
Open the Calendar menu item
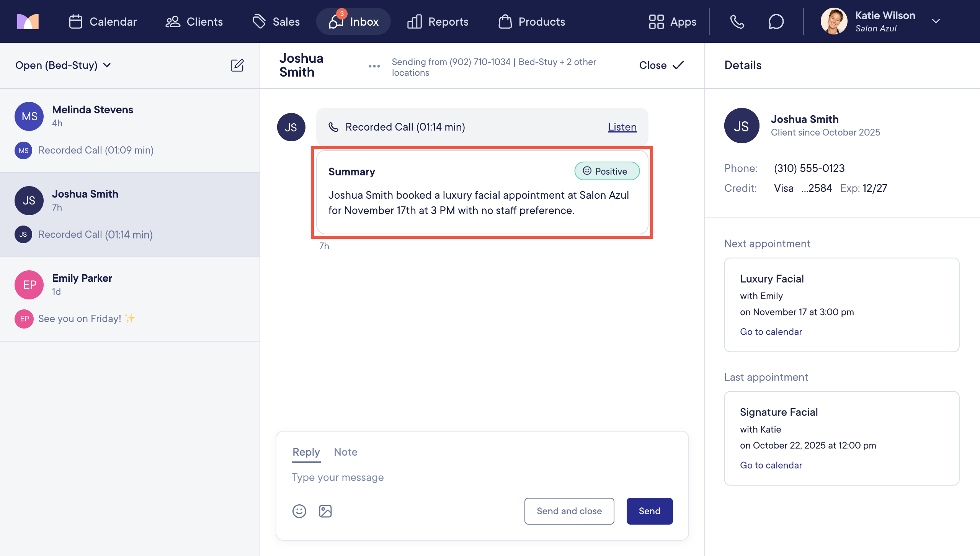(103, 22)
